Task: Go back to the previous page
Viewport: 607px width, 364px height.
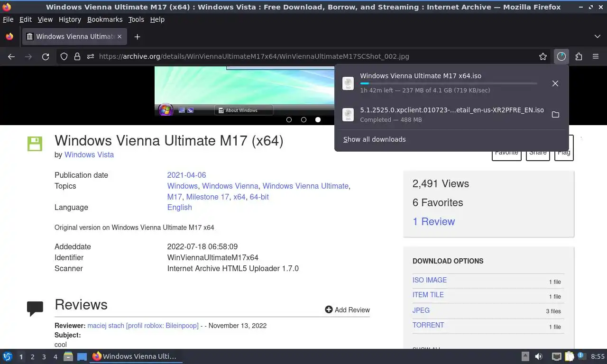Action: coord(11,56)
